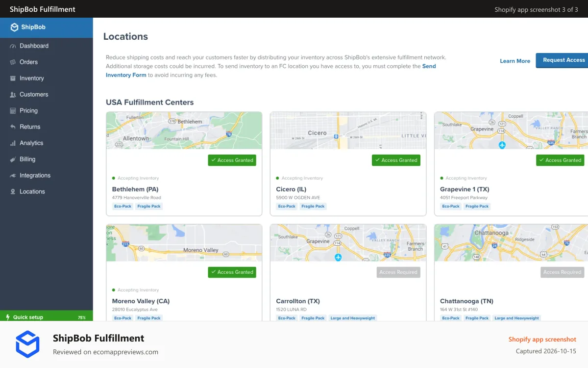Open the Send Inventory Form link
Viewport: 588px width, 368px height.
pyautogui.click(x=271, y=71)
